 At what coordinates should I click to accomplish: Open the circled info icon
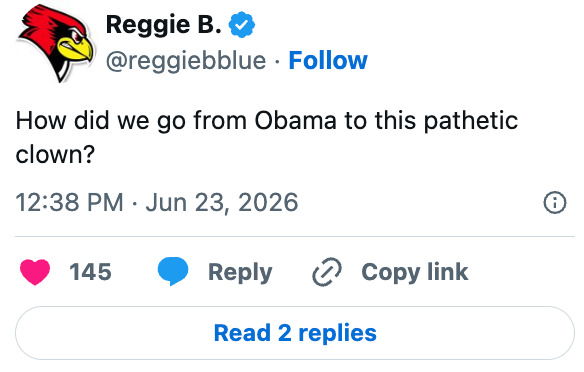point(555,203)
